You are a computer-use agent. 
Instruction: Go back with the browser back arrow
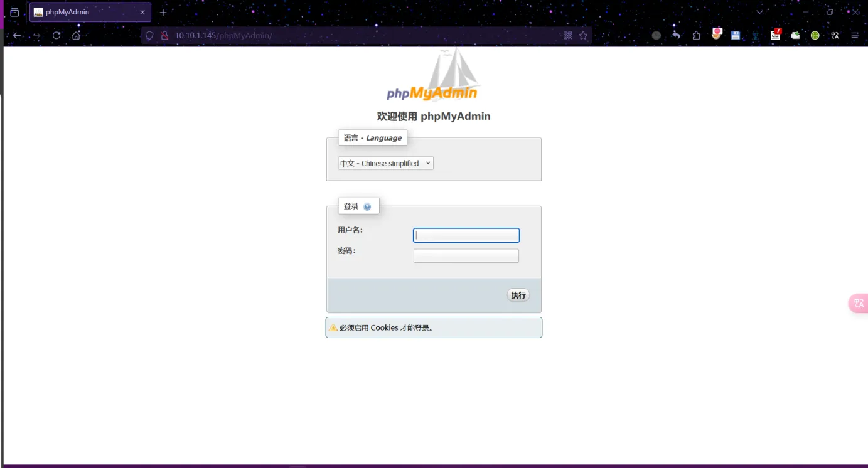16,36
